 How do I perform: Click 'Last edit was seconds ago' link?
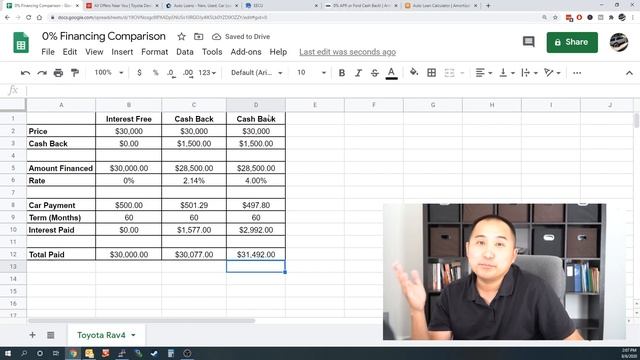(x=347, y=52)
